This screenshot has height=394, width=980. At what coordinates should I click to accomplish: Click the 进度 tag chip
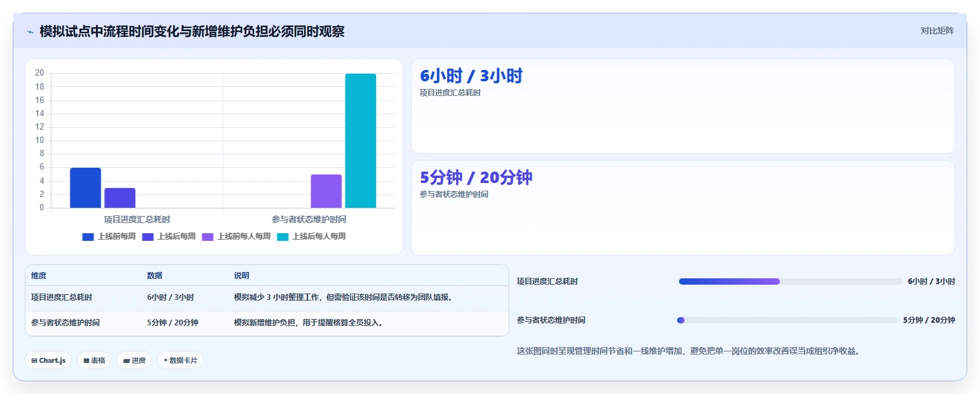(134, 360)
